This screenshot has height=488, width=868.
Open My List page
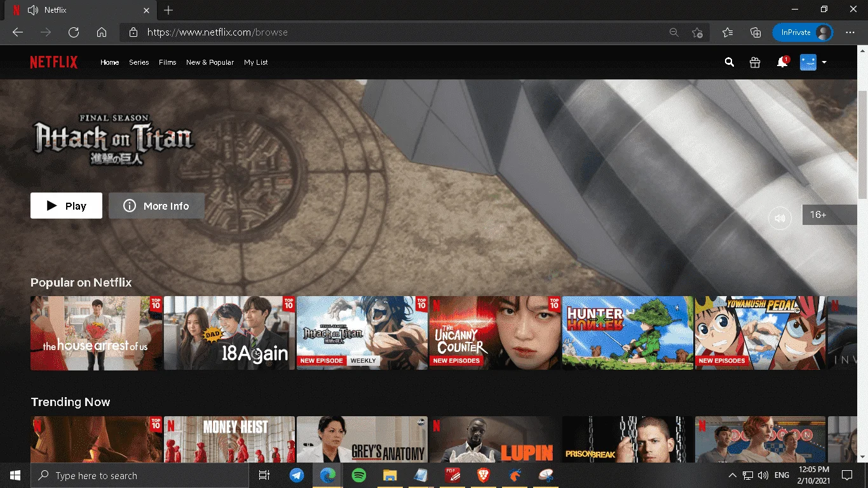pyautogui.click(x=256, y=62)
